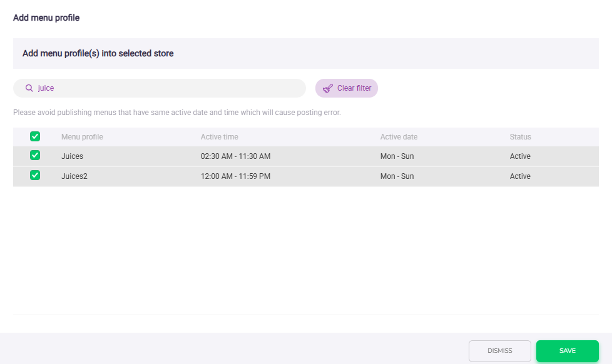The width and height of the screenshot is (612, 364).
Task: Toggle the select-all checkbox in table header
Action: pyautogui.click(x=35, y=136)
